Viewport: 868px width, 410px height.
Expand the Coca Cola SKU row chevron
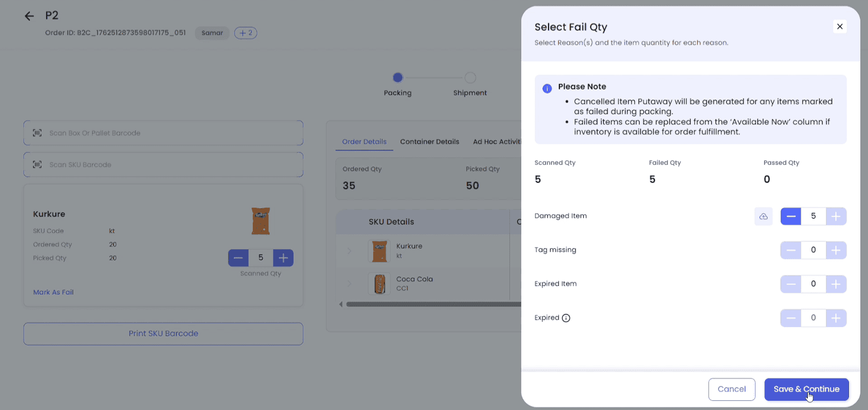tap(349, 284)
